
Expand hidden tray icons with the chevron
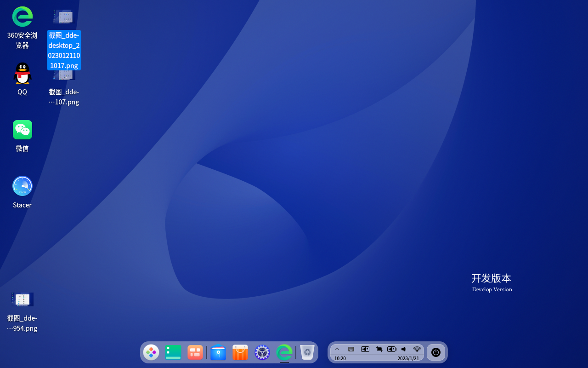[337, 349]
